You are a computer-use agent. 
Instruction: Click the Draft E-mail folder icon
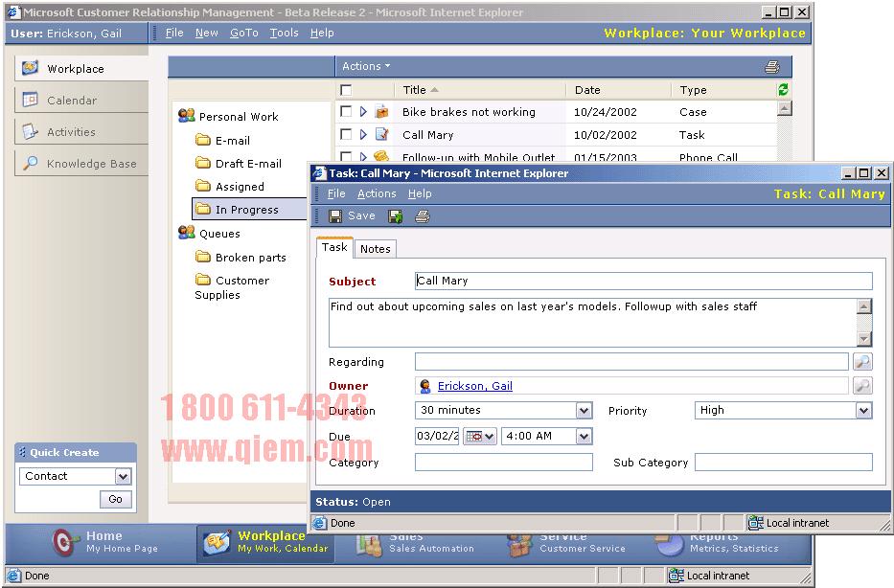click(x=202, y=163)
